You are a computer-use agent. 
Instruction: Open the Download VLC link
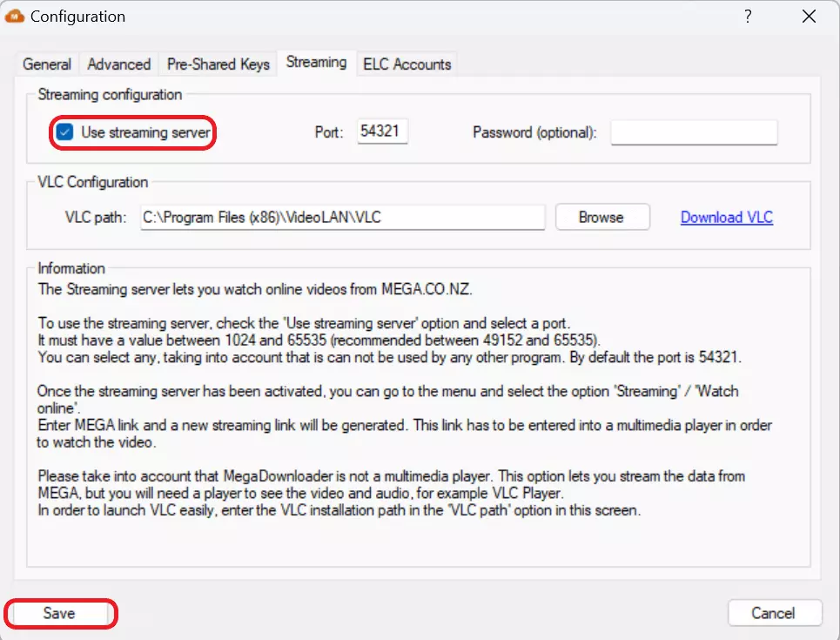click(727, 217)
